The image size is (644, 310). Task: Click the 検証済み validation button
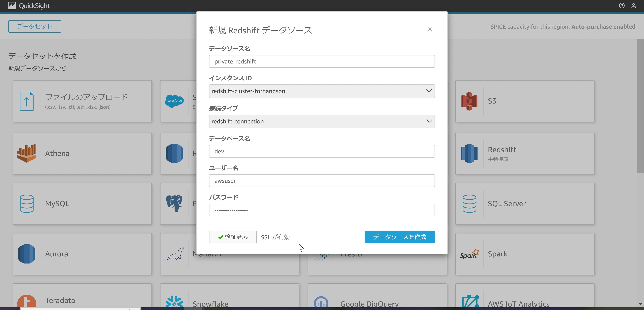coord(232,237)
